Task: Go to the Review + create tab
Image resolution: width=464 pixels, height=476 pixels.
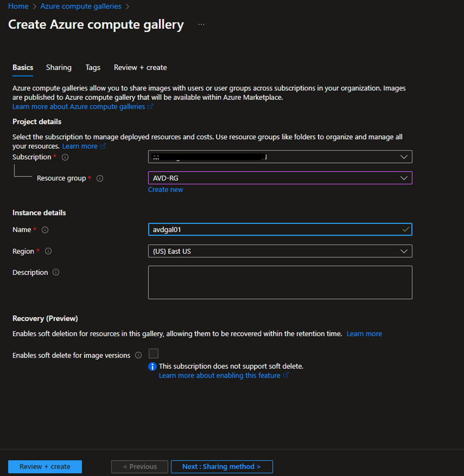Action: click(140, 67)
